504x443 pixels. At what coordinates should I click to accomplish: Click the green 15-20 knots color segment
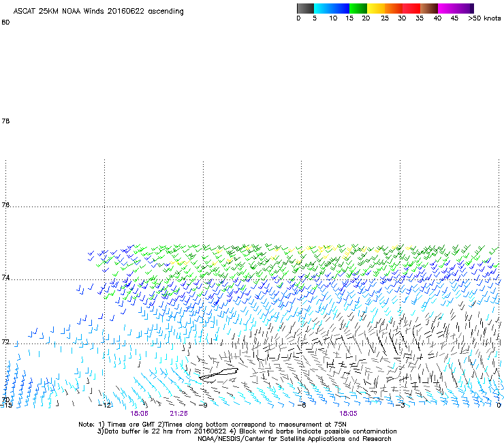coord(358,8)
